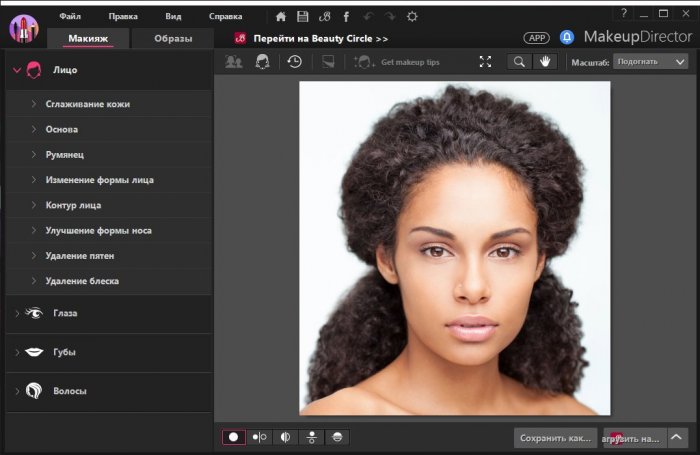Image resolution: width=700 pixels, height=455 pixels.
Task: Expand the Сглаживание кожи item
Action: [x=87, y=104]
